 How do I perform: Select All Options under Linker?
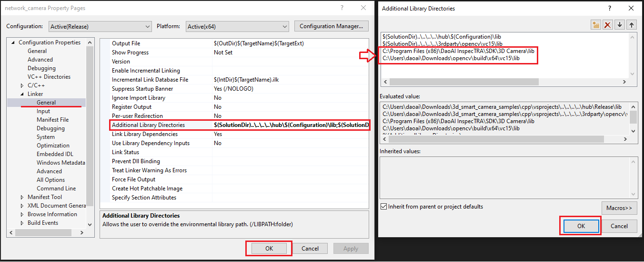[x=50, y=180]
